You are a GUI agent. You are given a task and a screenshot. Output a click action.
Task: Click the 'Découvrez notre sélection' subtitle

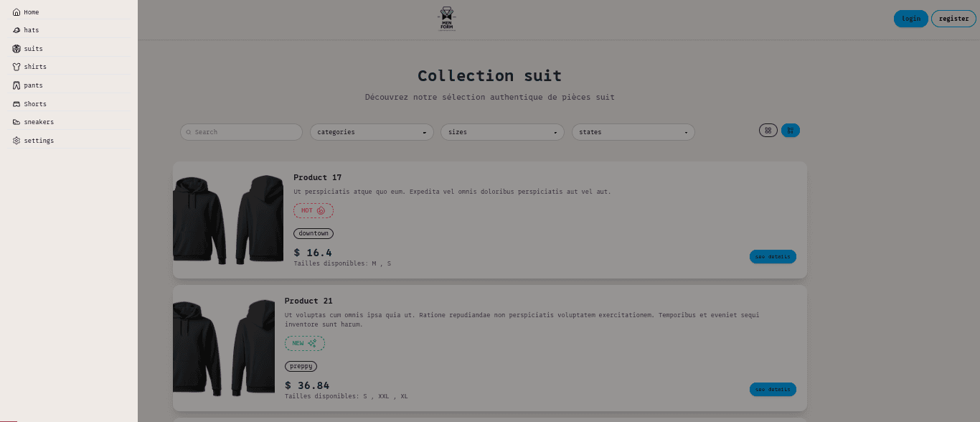coord(490,97)
